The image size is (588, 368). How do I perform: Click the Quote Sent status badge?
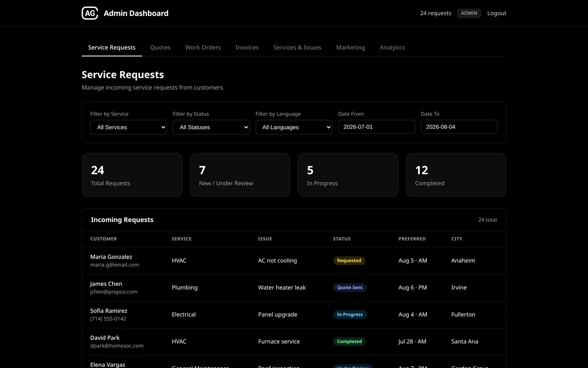350,287
